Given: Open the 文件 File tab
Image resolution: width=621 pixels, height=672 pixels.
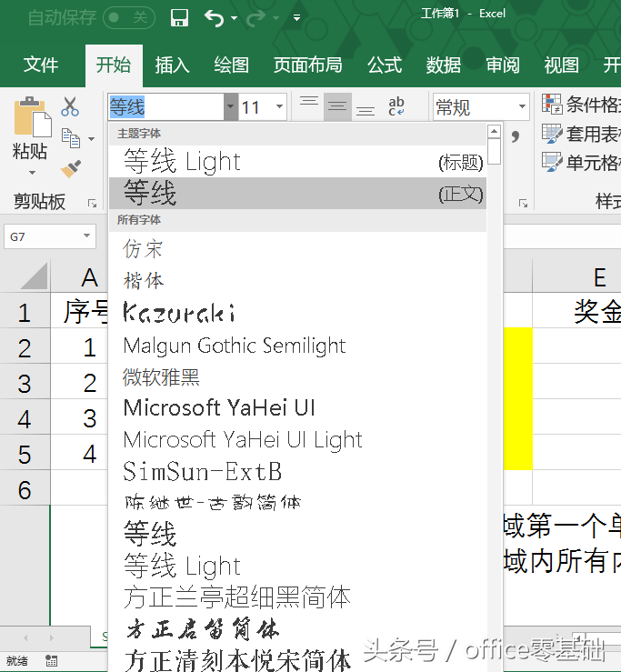Looking at the screenshot, I should coord(41,65).
